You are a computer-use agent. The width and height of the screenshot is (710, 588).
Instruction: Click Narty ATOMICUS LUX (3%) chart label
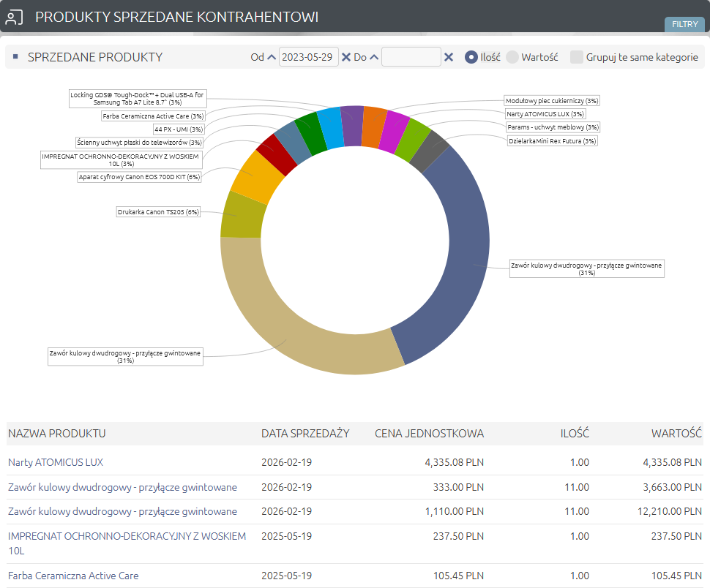[x=545, y=114]
